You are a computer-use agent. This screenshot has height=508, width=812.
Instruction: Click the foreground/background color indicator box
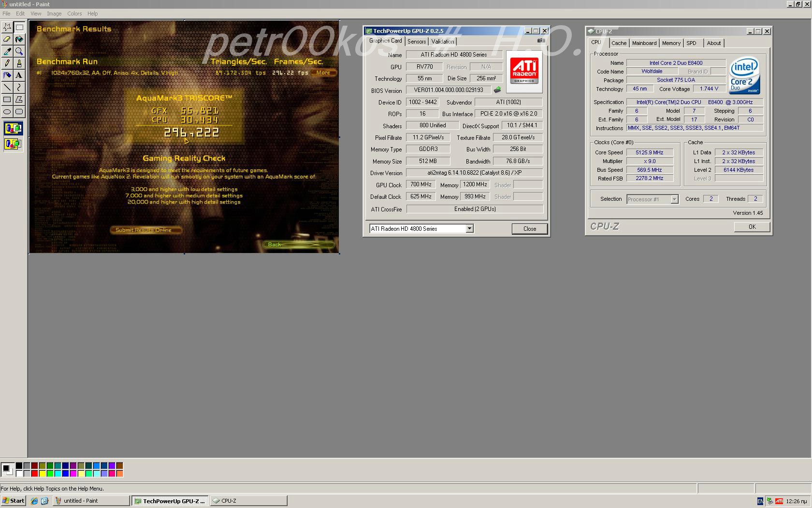tap(7, 469)
